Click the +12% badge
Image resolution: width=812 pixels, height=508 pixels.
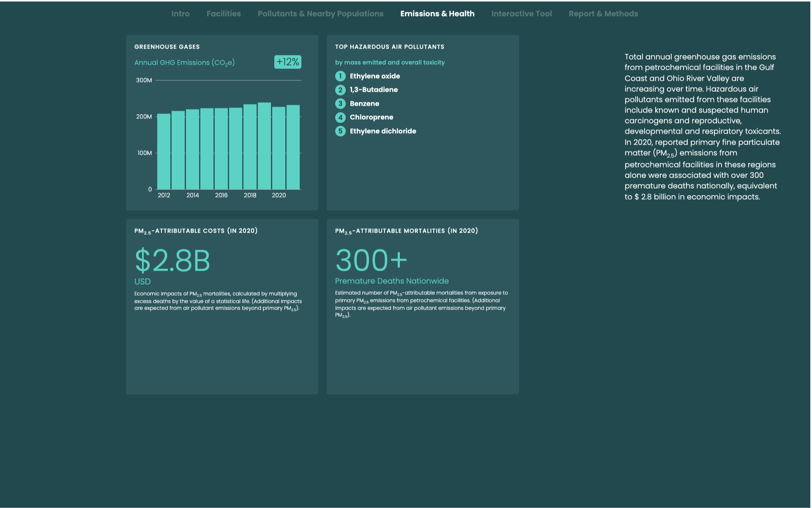coord(287,62)
